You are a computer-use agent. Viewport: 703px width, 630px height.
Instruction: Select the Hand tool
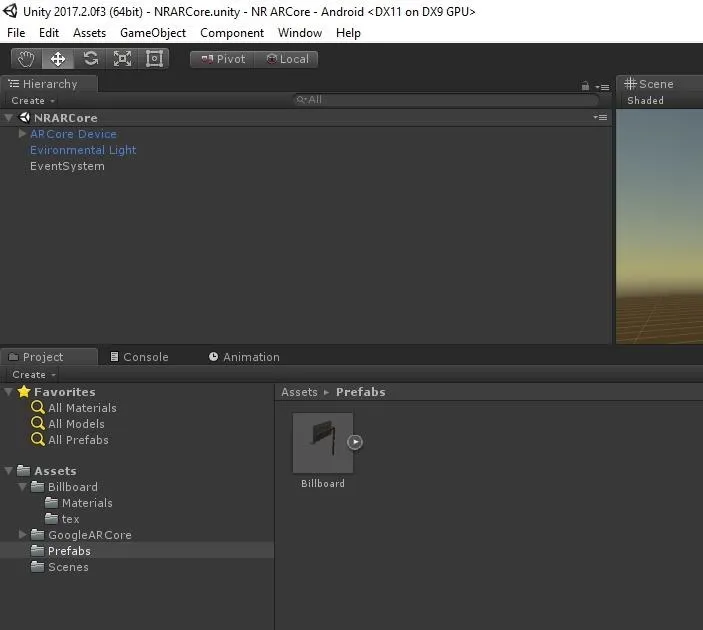pos(26,59)
